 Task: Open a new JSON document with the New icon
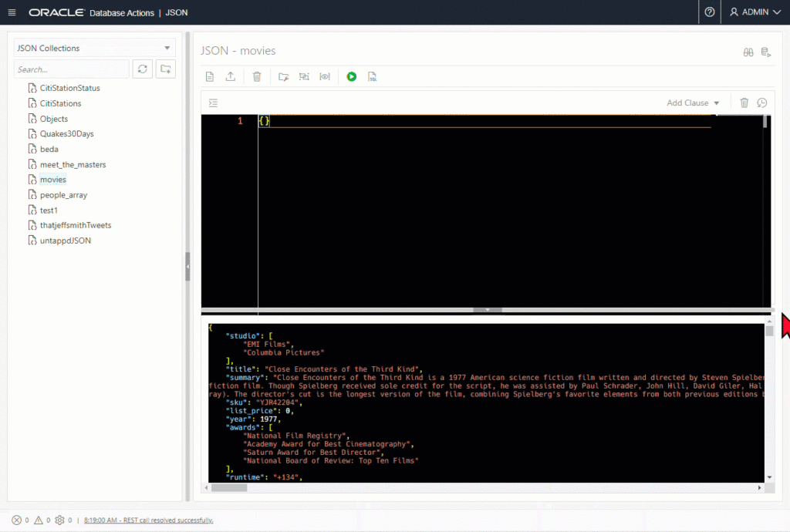click(x=209, y=76)
